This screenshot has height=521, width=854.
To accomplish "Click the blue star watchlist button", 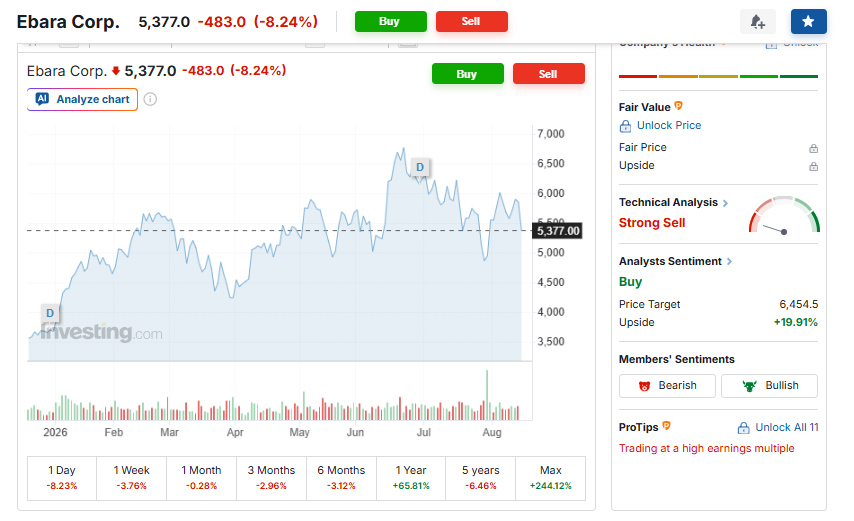I will point(808,22).
